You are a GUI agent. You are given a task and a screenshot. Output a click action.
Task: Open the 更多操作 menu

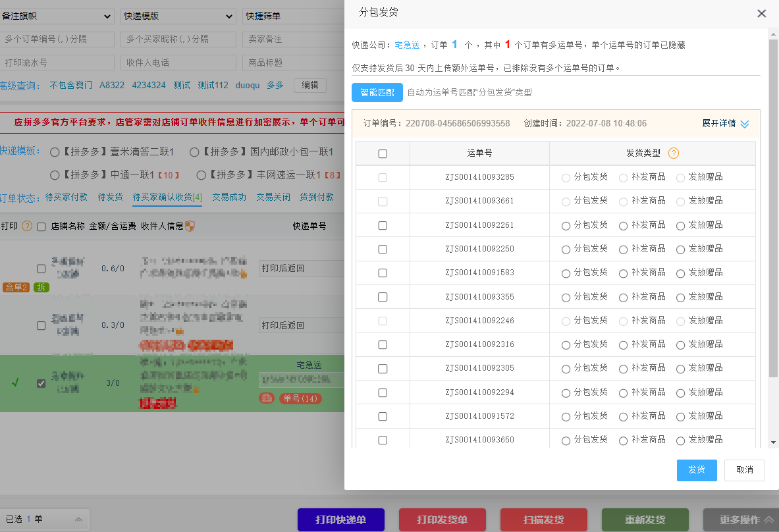coord(741,519)
